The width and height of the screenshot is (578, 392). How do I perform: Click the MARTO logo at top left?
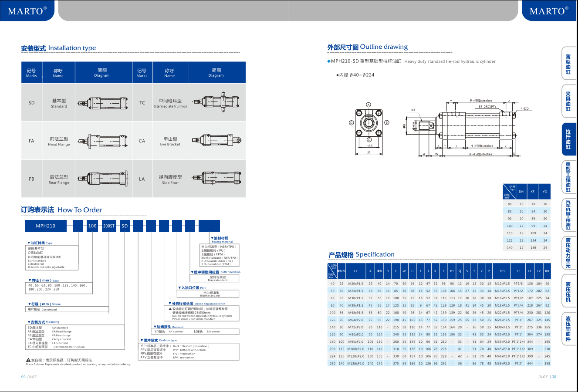click(x=27, y=11)
